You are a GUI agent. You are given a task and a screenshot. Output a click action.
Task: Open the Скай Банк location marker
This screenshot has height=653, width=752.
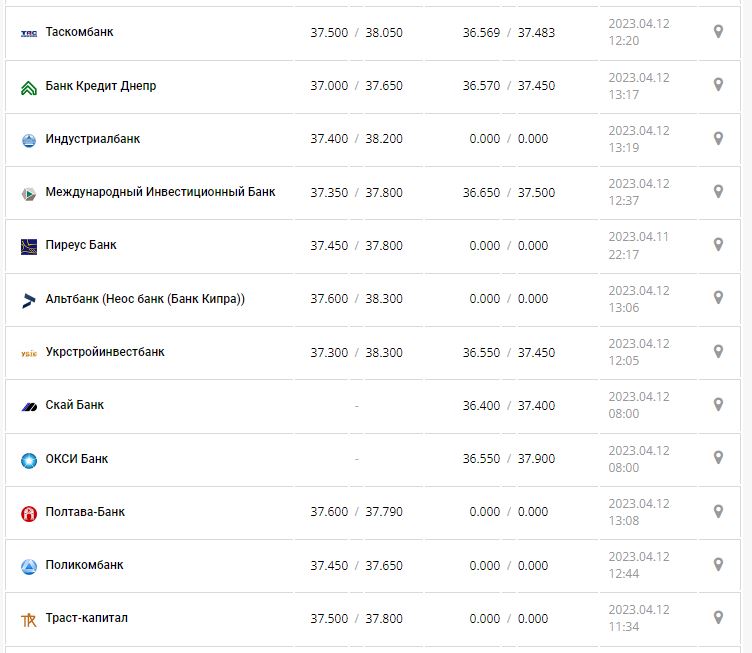pos(718,404)
